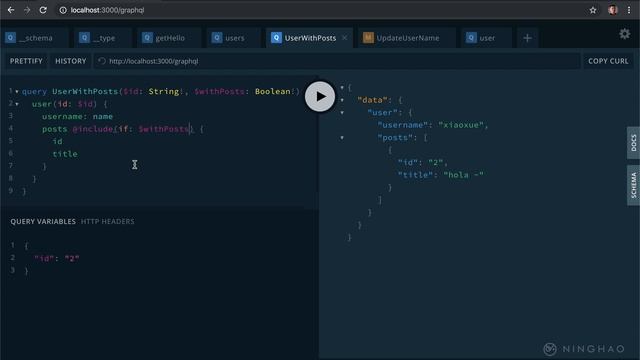This screenshot has height=360, width=640.
Task: Switch to the user tab
Action: (486, 38)
